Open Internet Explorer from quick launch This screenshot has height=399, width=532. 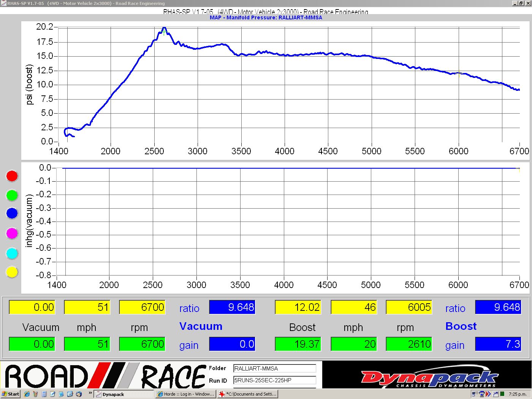coord(27,394)
